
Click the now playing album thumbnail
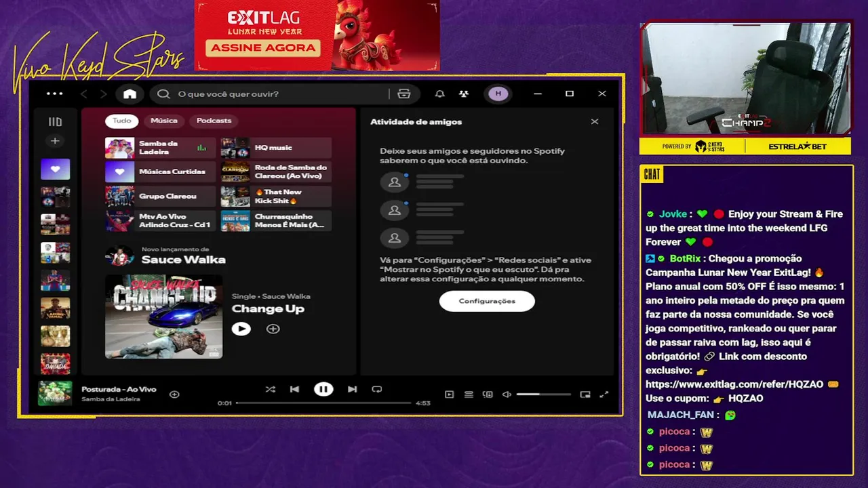(55, 394)
